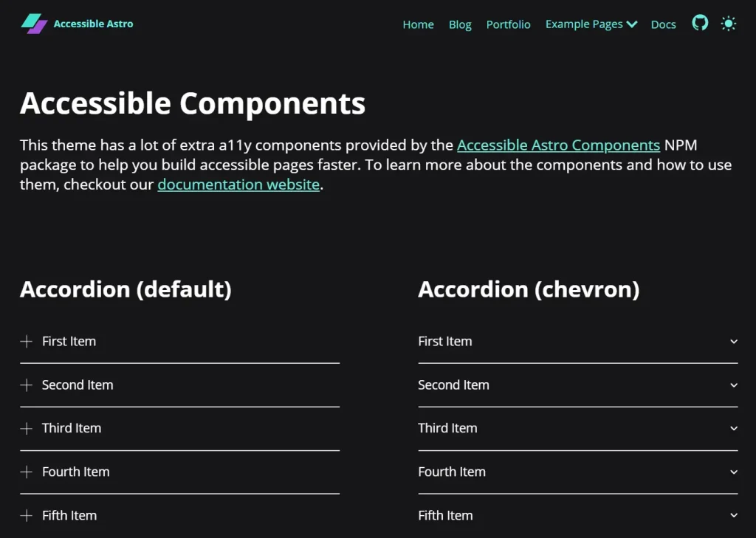Visit the documentation website link

(x=238, y=184)
